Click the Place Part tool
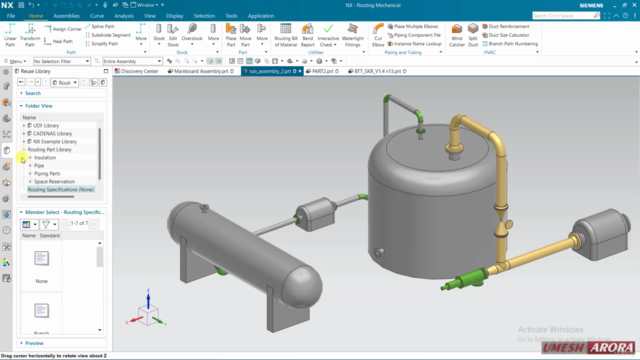The image size is (640, 360). (231, 35)
